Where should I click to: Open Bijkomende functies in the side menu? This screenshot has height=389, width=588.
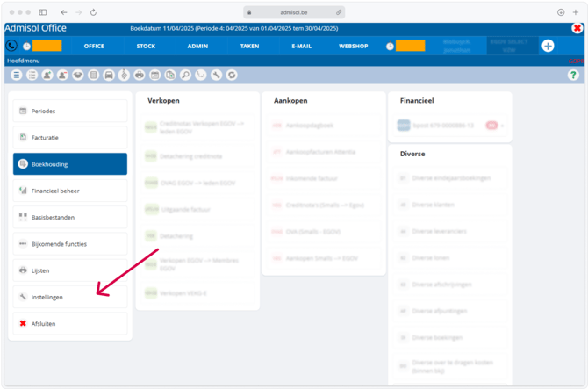70,244
